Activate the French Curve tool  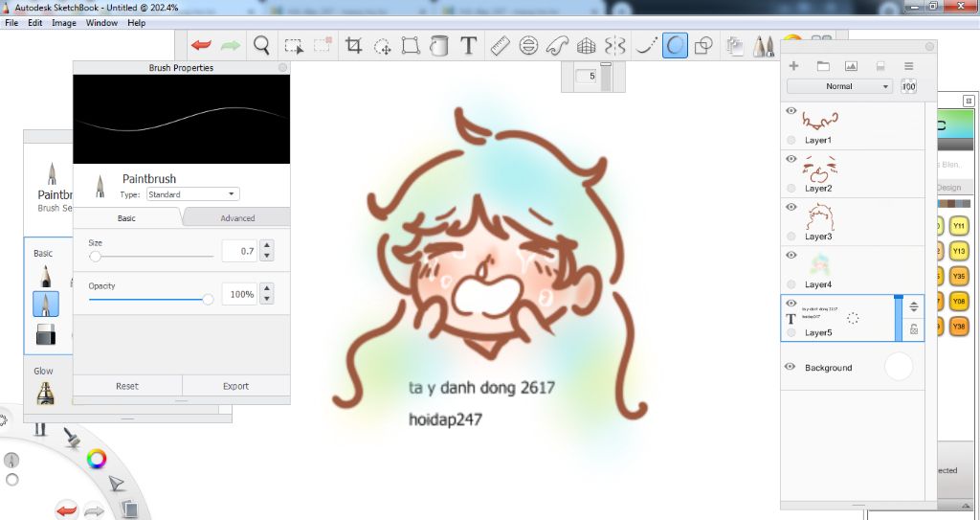tap(557, 46)
